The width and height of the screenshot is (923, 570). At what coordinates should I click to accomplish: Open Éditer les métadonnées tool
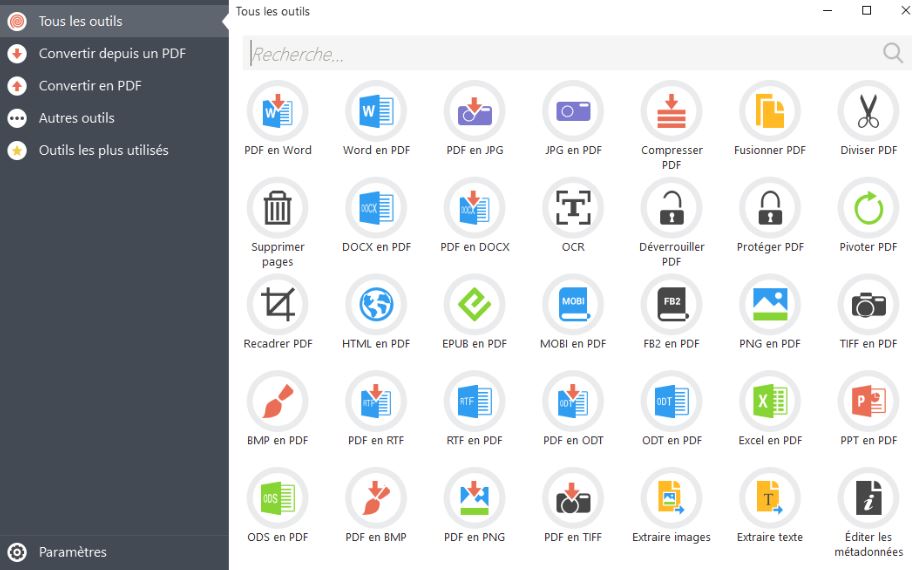click(x=868, y=498)
